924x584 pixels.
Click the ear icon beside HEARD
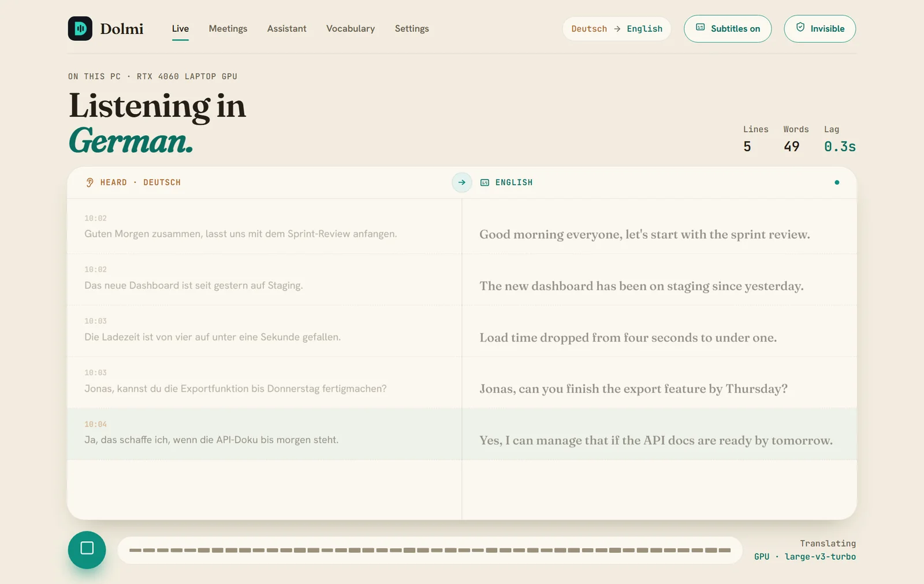tap(90, 182)
